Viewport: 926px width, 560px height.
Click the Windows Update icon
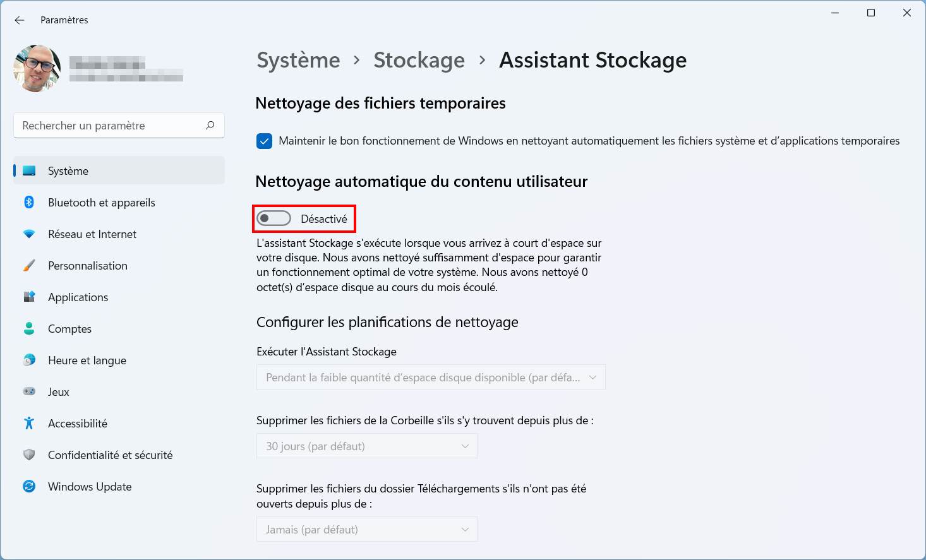(x=29, y=486)
